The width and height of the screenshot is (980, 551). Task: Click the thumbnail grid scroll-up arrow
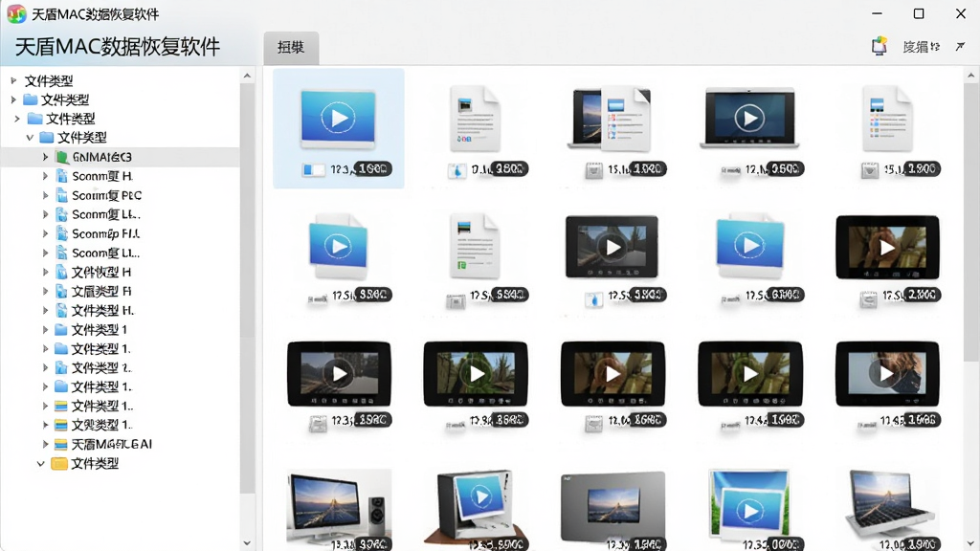click(x=970, y=76)
